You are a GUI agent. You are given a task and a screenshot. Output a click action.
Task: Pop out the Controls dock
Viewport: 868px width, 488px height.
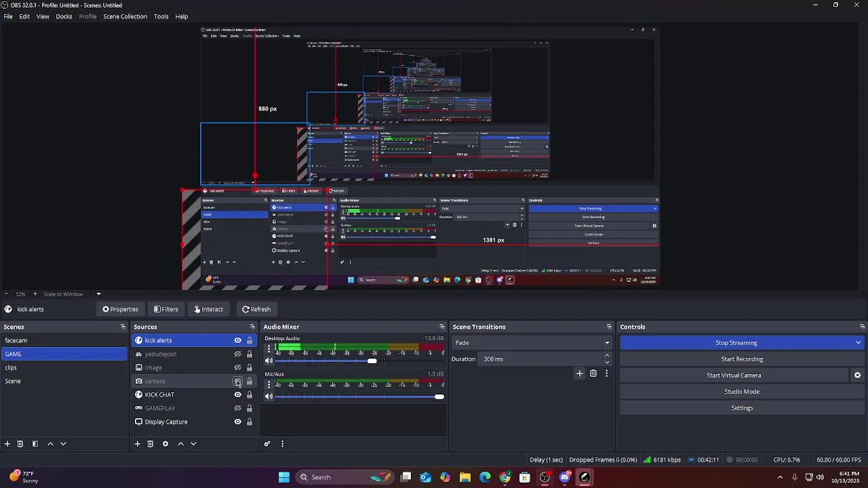[x=862, y=327]
